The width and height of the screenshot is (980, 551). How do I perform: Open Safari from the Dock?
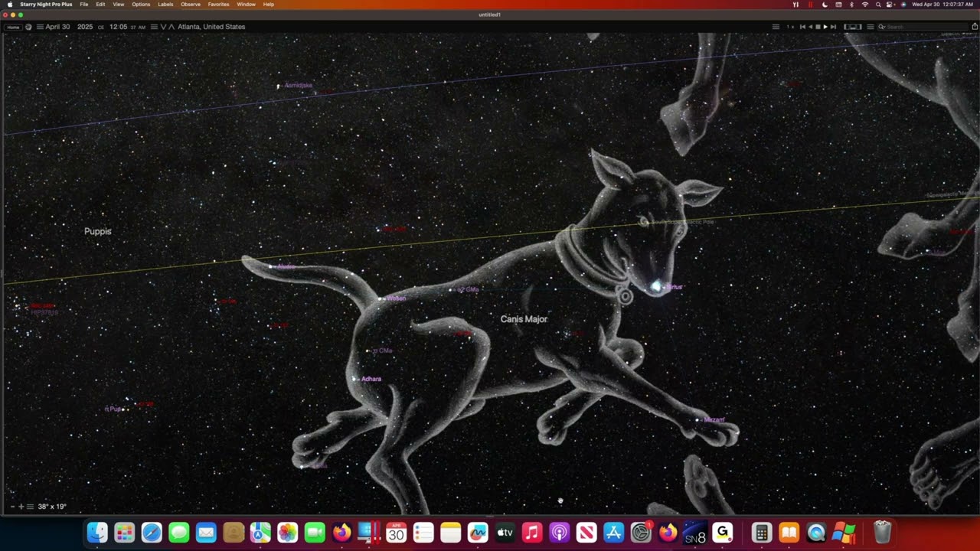point(152,532)
